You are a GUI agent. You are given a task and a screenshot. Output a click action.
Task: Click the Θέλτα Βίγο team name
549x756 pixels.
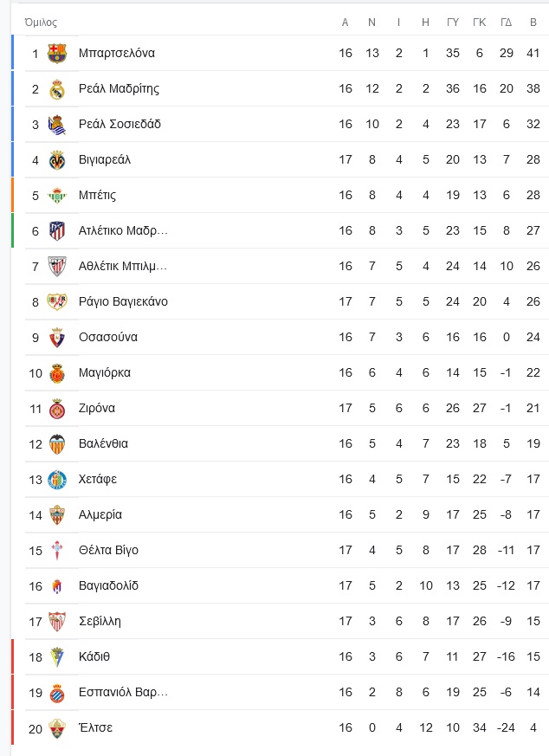click(108, 551)
